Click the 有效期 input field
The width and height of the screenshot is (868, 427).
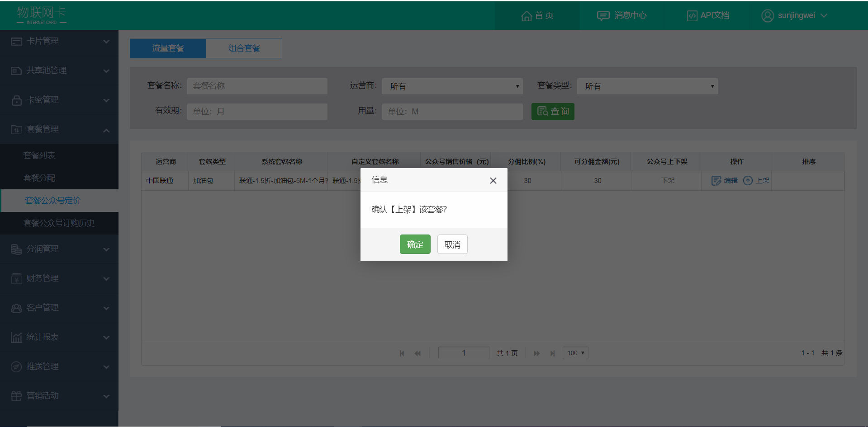pyautogui.click(x=257, y=112)
